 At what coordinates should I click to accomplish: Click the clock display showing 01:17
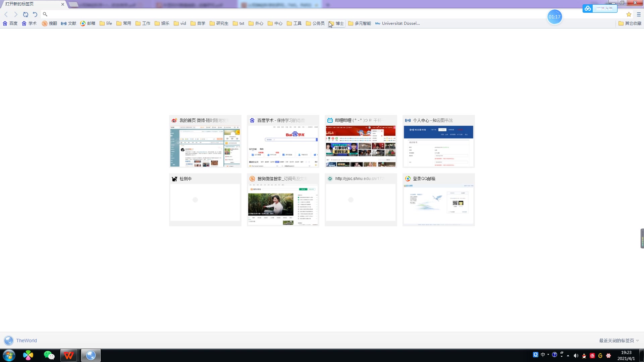(554, 17)
